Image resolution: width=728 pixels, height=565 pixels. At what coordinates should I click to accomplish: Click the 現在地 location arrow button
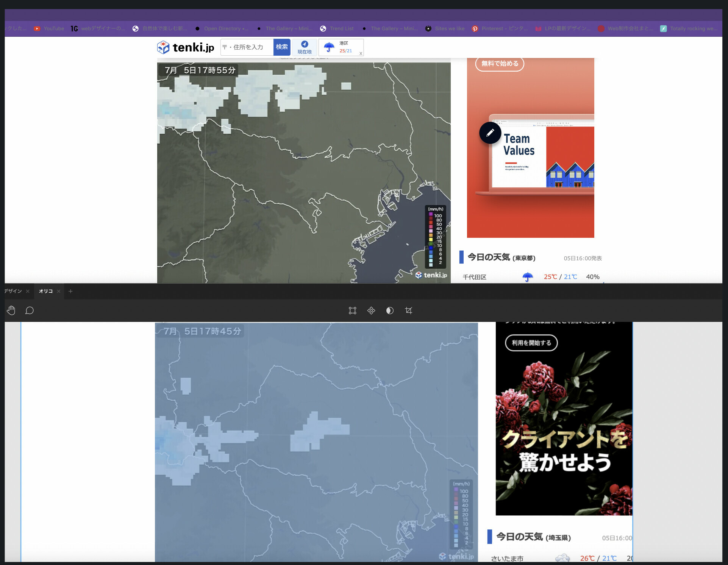(x=305, y=47)
